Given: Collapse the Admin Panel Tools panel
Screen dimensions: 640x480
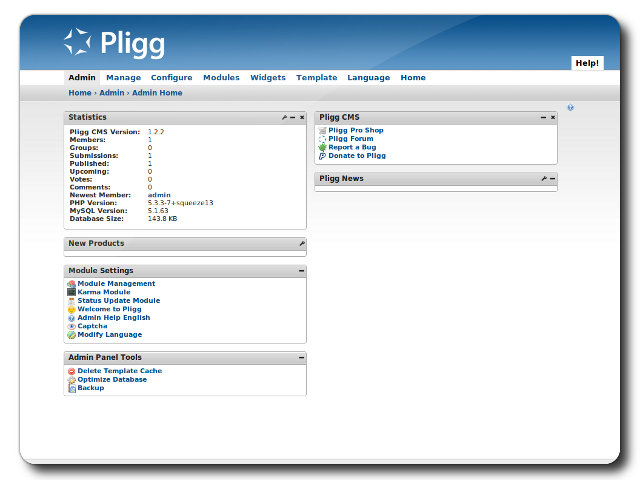Looking at the screenshot, I should tap(301, 358).
